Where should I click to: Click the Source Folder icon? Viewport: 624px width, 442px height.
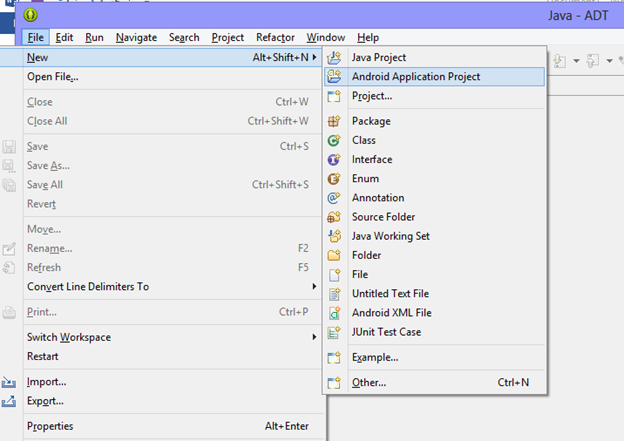(334, 217)
